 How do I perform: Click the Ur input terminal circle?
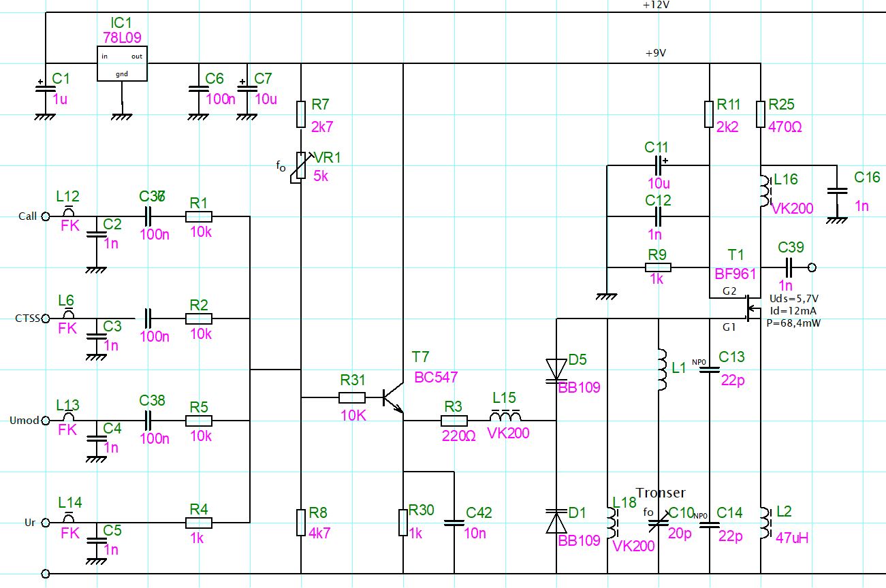[46, 523]
